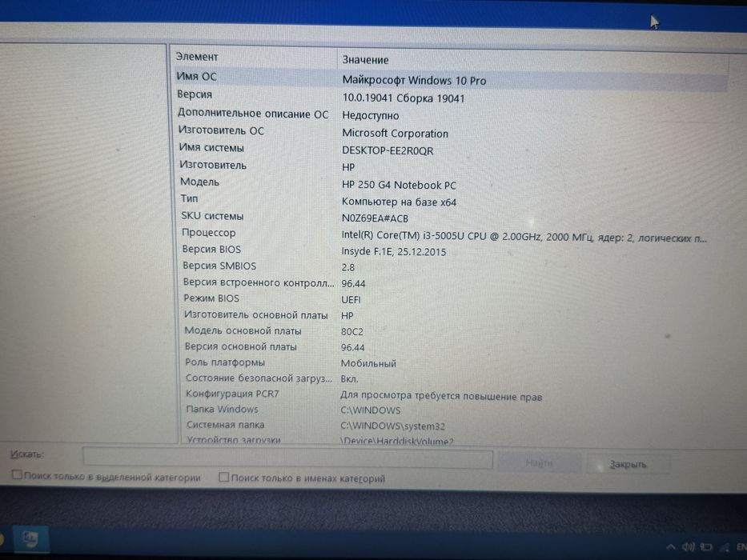Click the value "Мобильный"

368,364
